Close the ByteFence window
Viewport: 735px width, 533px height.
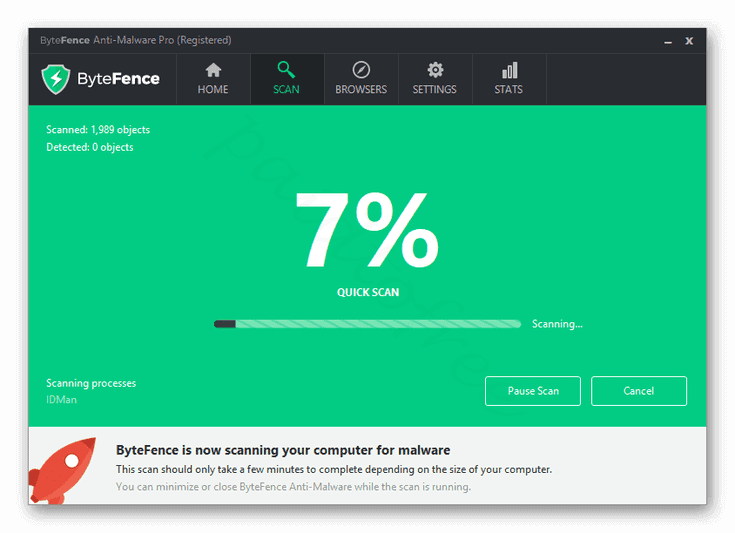tap(689, 41)
